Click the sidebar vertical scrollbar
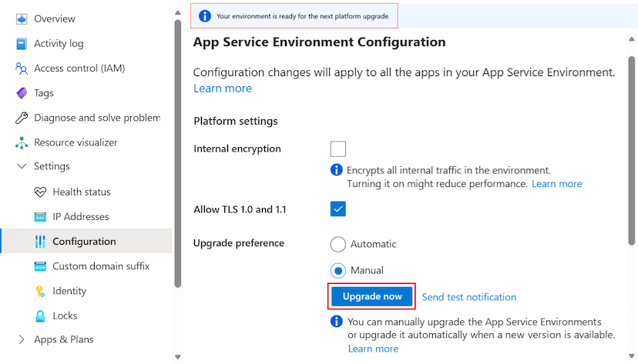The width and height of the screenshot is (638, 364). 178,154
